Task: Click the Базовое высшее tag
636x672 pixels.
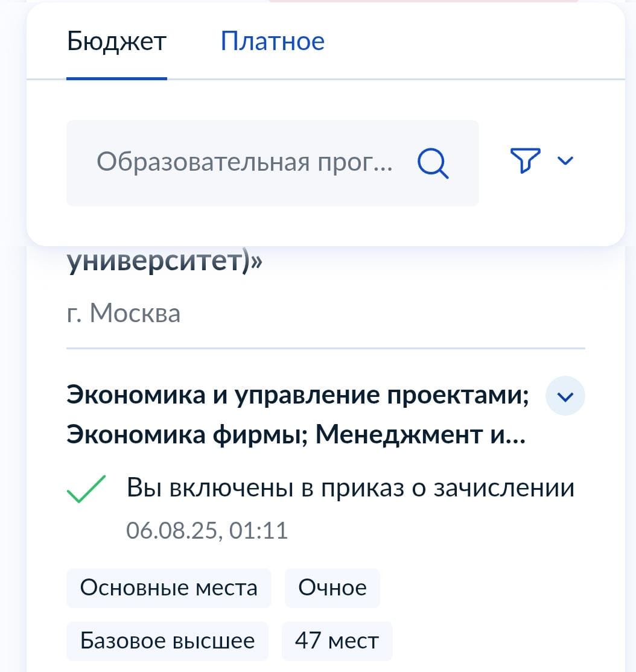Action: (x=167, y=640)
